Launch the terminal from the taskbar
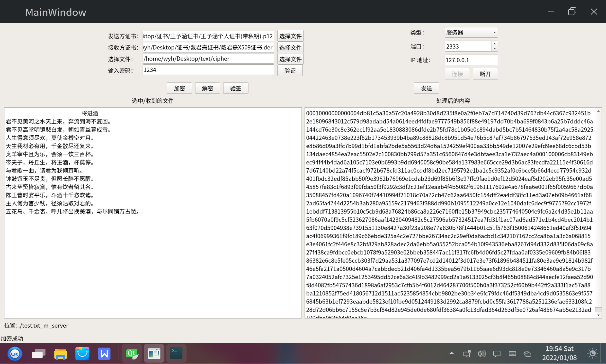The height and width of the screenshot is (364, 606). click(176, 354)
